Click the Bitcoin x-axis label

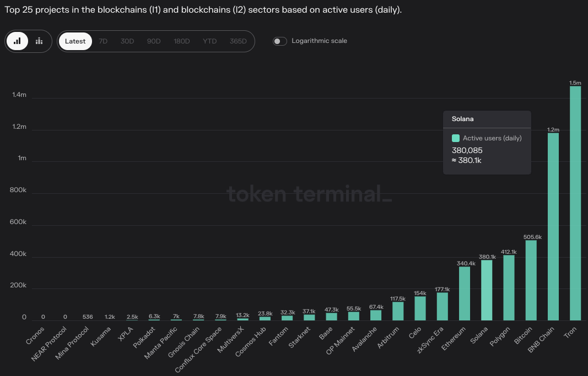pyautogui.click(x=524, y=336)
